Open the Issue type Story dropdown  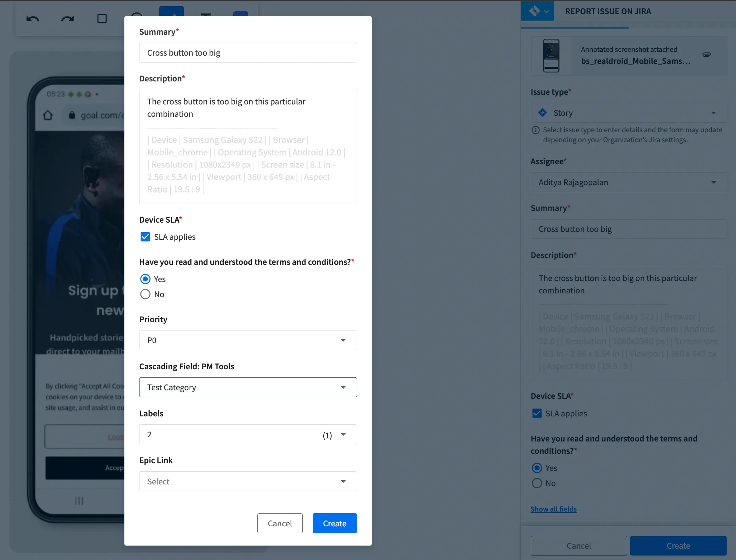point(628,113)
